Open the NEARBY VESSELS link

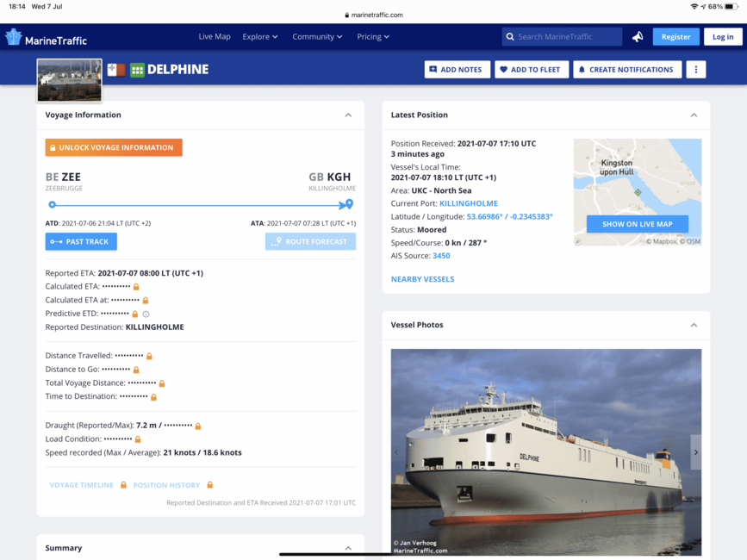(x=422, y=279)
